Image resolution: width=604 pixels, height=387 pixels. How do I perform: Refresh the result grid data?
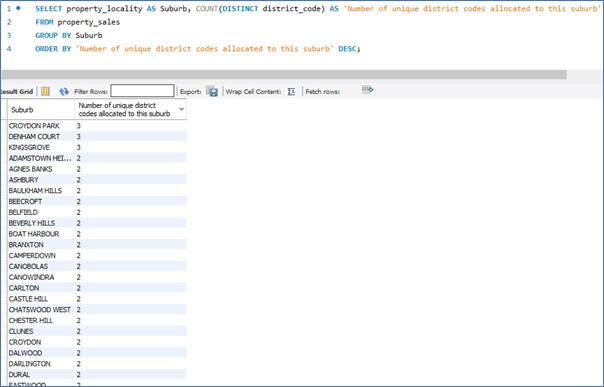coord(64,91)
